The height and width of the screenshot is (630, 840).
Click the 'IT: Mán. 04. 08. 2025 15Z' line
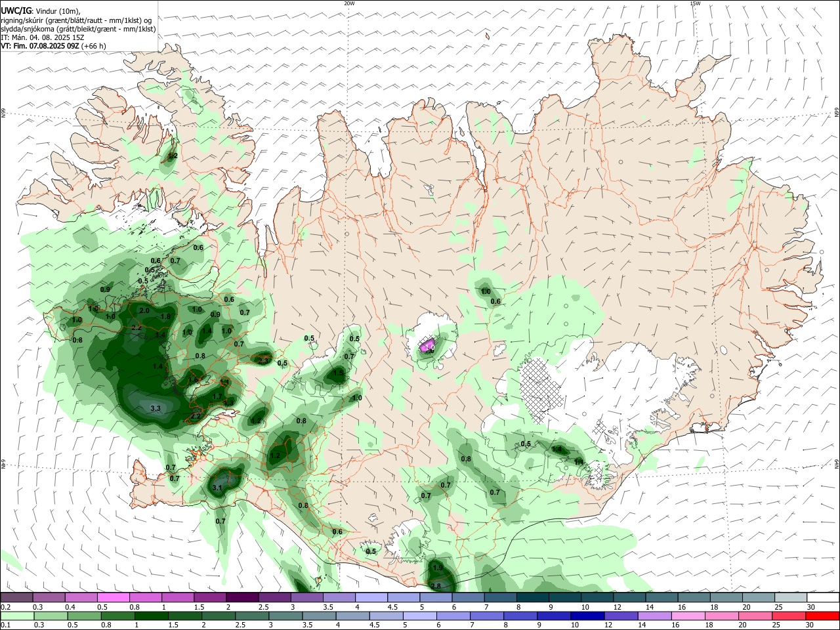(42, 37)
